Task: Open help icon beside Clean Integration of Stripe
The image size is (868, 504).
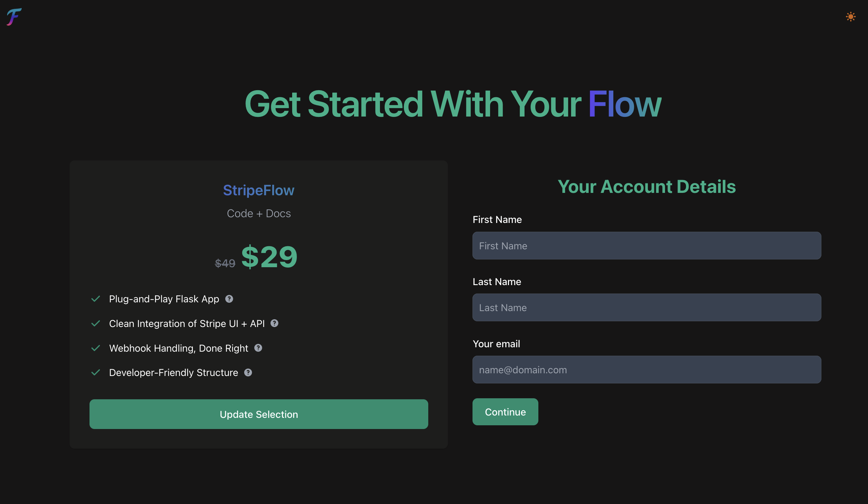Action: coord(274,323)
